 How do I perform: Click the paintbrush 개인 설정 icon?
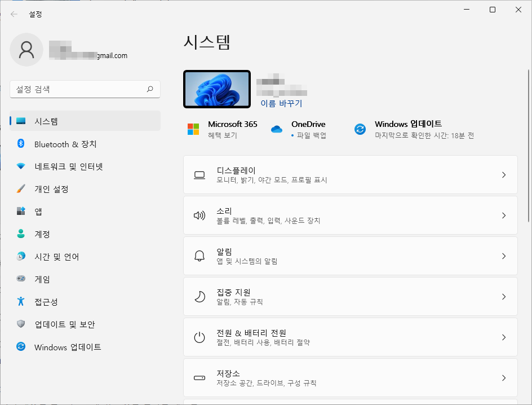click(21, 189)
